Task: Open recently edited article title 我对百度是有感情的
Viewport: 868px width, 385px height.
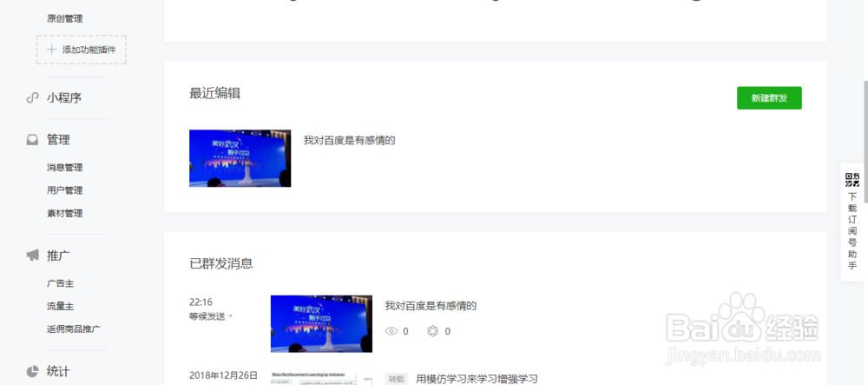Action: coord(349,140)
